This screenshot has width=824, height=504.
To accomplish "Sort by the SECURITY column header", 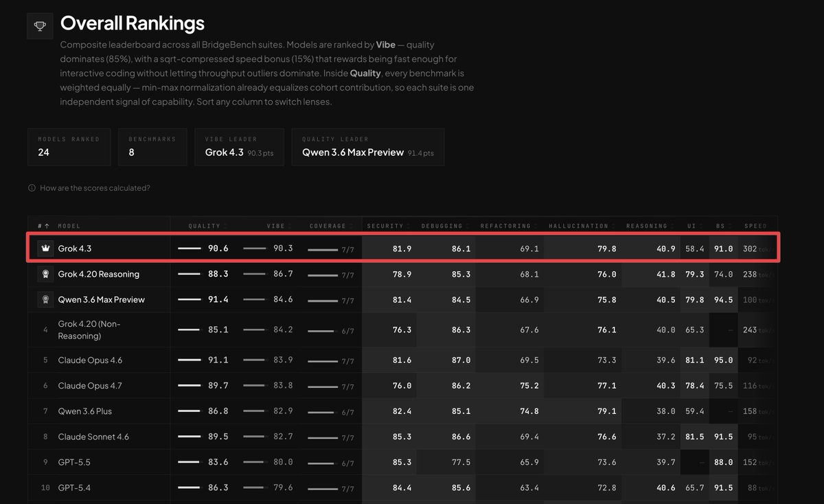I will tap(388, 226).
